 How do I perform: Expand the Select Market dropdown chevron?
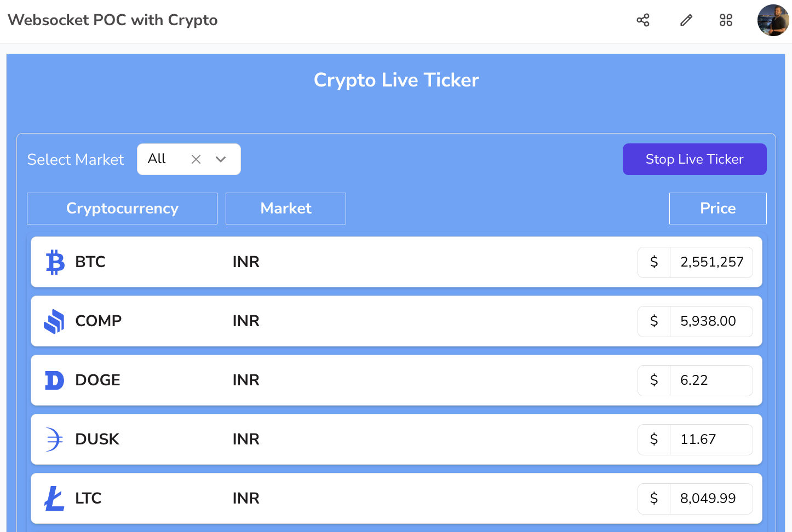point(221,159)
